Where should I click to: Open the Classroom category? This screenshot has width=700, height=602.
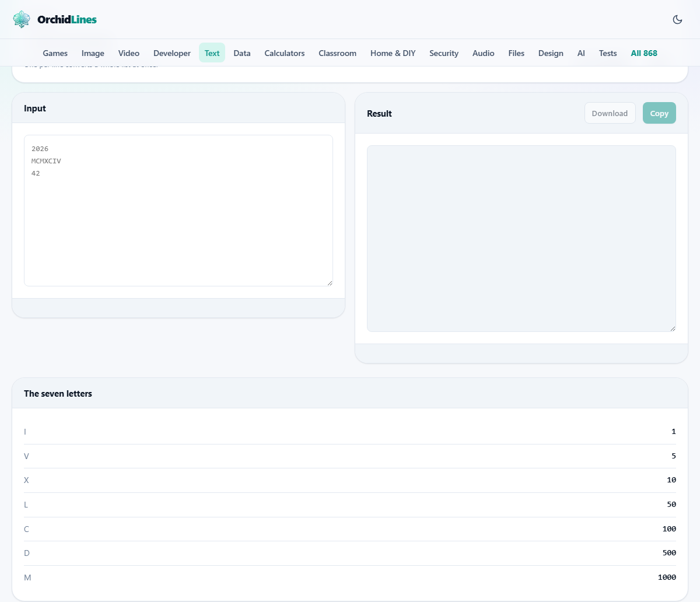[x=337, y=53]
